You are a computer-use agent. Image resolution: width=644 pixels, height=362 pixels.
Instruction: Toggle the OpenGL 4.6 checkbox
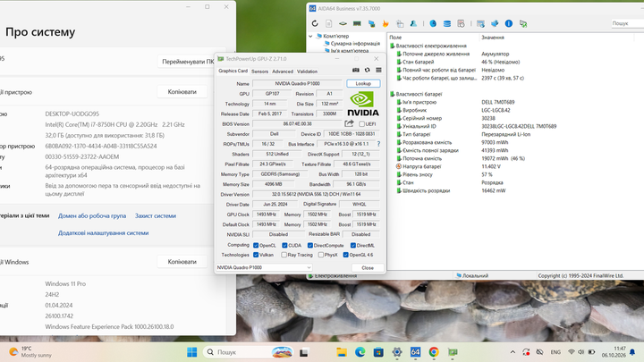coord(346,255)
